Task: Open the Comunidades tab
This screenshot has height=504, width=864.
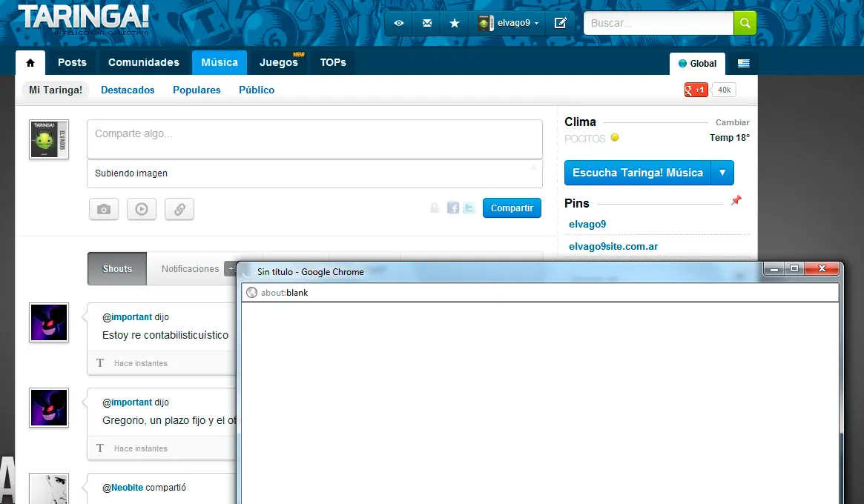Action: click(144, 63)
